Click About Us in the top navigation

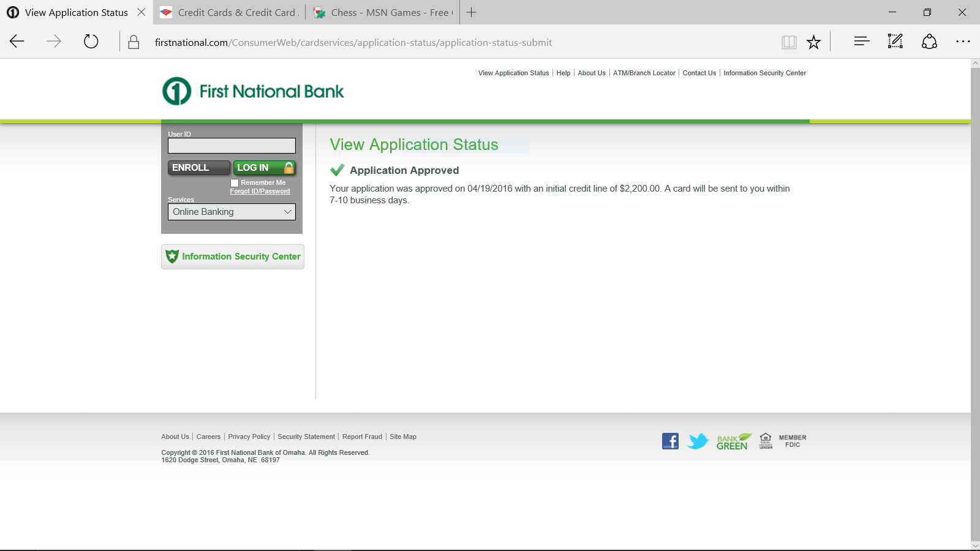pos(592,73)
